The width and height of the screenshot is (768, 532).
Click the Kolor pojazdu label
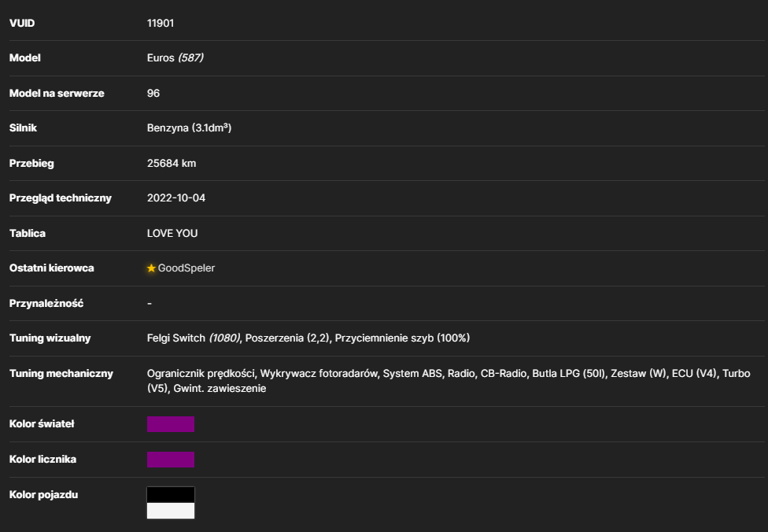pos(43,495)
